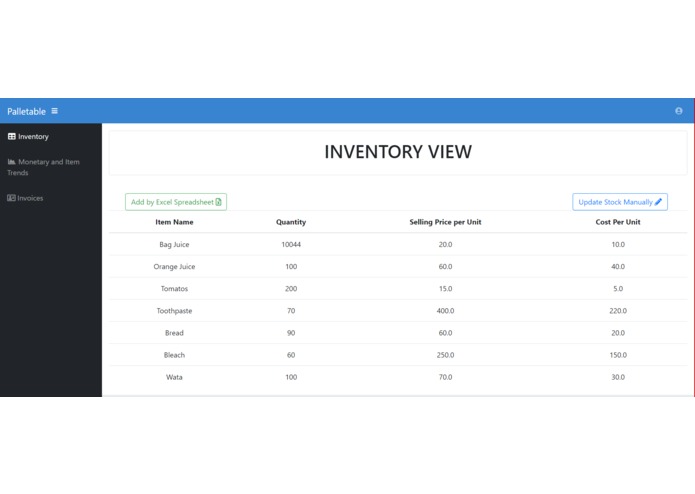Click the Orange Juice cost 40.0
The height and width of the screenshot is (494, 695).
point(618,266)
